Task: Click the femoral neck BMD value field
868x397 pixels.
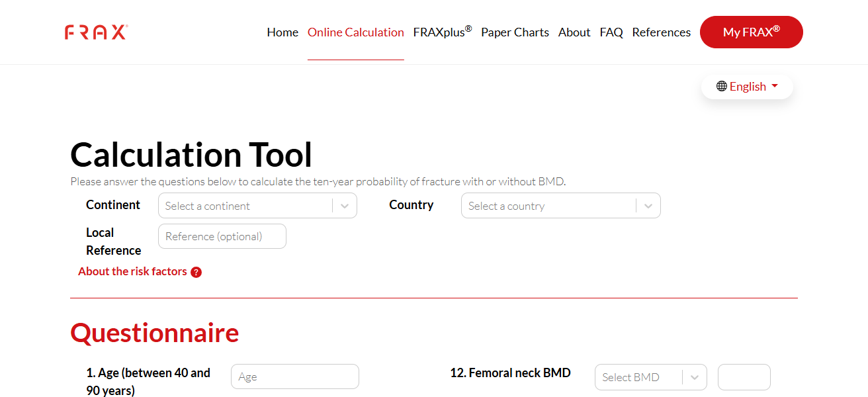Action: pos(744,377)
